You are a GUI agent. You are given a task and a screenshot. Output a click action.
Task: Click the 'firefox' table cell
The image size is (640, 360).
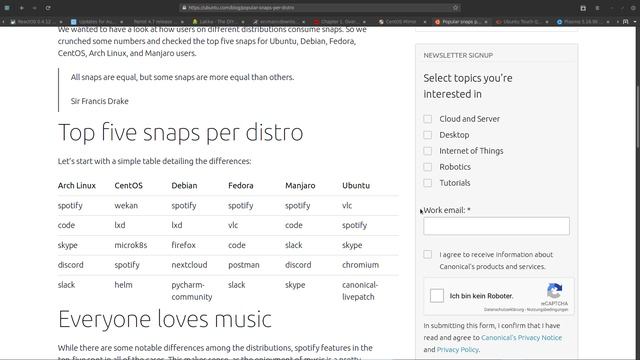pos(183,245)
